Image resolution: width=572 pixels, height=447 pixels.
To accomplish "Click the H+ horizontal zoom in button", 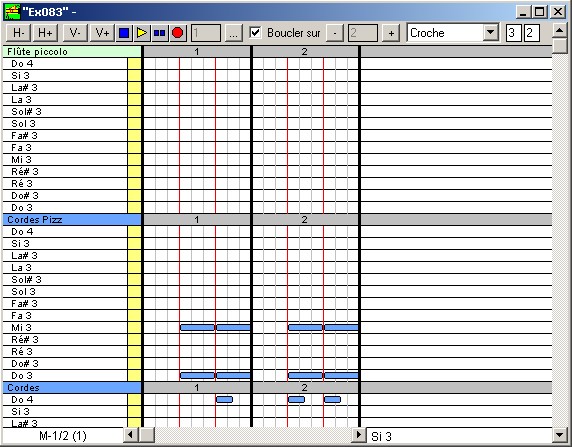I will (45, 33).
